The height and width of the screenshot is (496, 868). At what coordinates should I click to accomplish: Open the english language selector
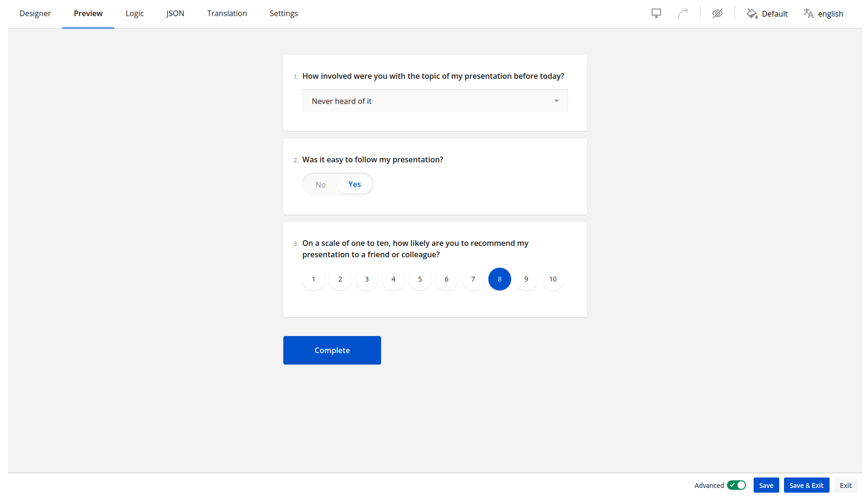pos(830,14)
